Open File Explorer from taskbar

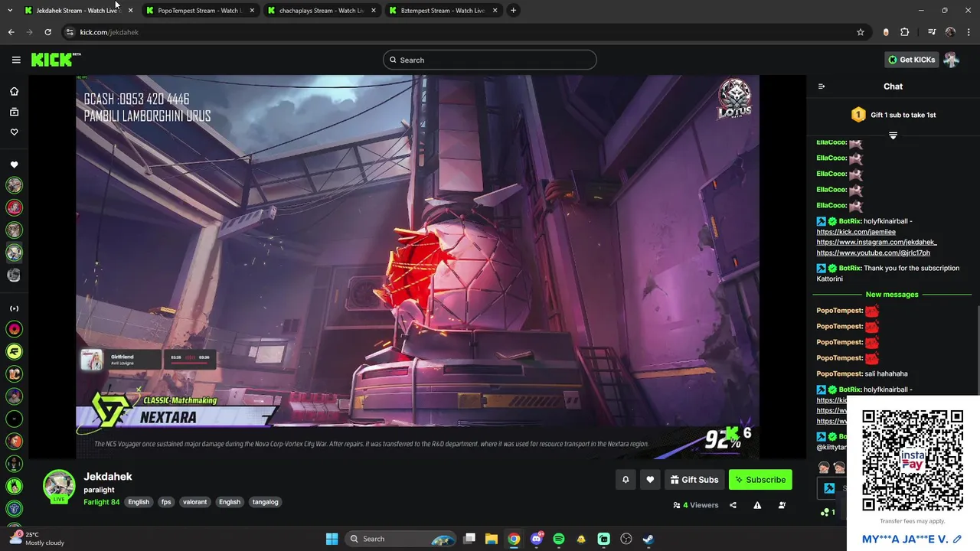492,539
